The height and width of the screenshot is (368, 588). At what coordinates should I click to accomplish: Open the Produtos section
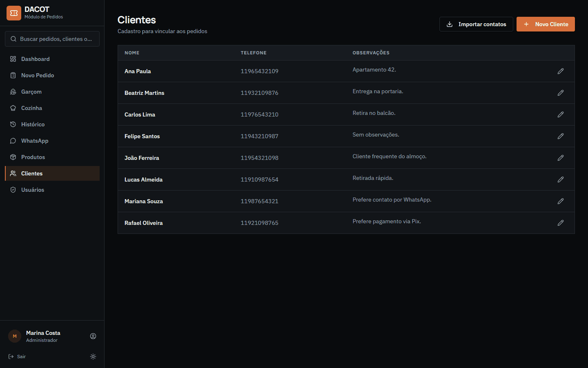click(52, 157)
